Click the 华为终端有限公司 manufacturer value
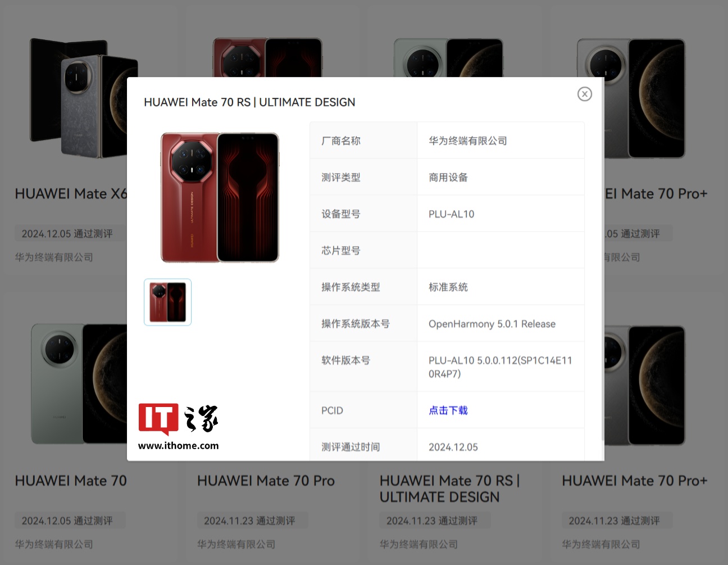Viewport: 728px width, 565px height. pos(468,141)
